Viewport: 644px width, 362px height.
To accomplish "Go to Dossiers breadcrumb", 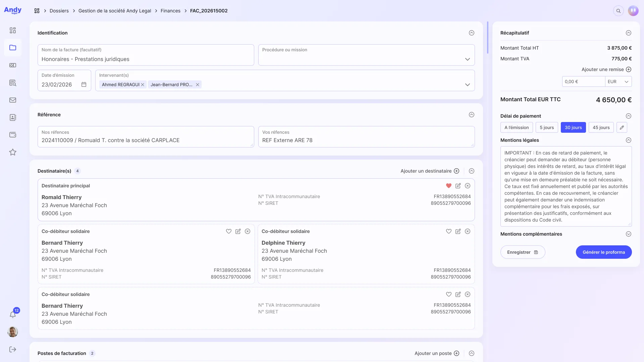I will pyautogui.click(x=59, y=11).
